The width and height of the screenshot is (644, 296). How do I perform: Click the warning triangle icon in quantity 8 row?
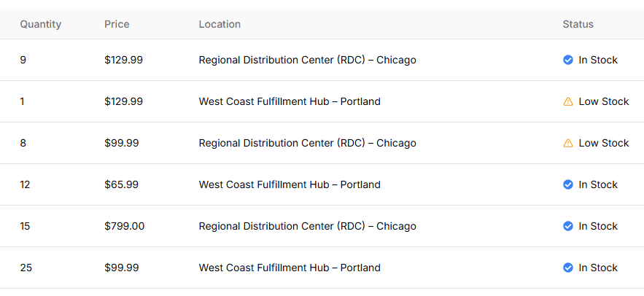[568, 143]
